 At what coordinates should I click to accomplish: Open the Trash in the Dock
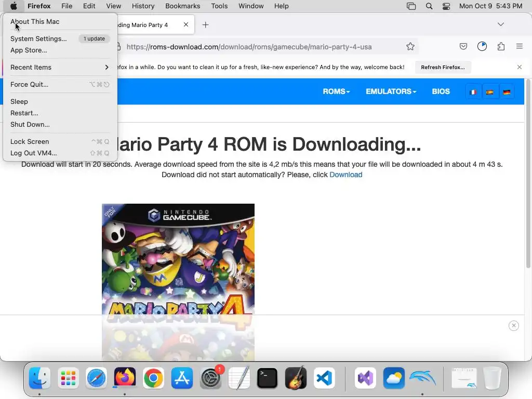pos(492,378)
